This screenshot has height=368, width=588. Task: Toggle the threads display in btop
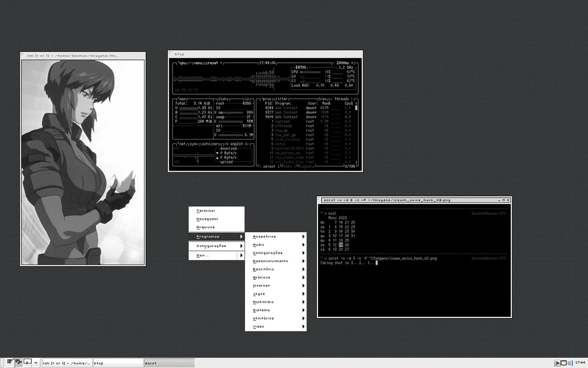(341, 99)
